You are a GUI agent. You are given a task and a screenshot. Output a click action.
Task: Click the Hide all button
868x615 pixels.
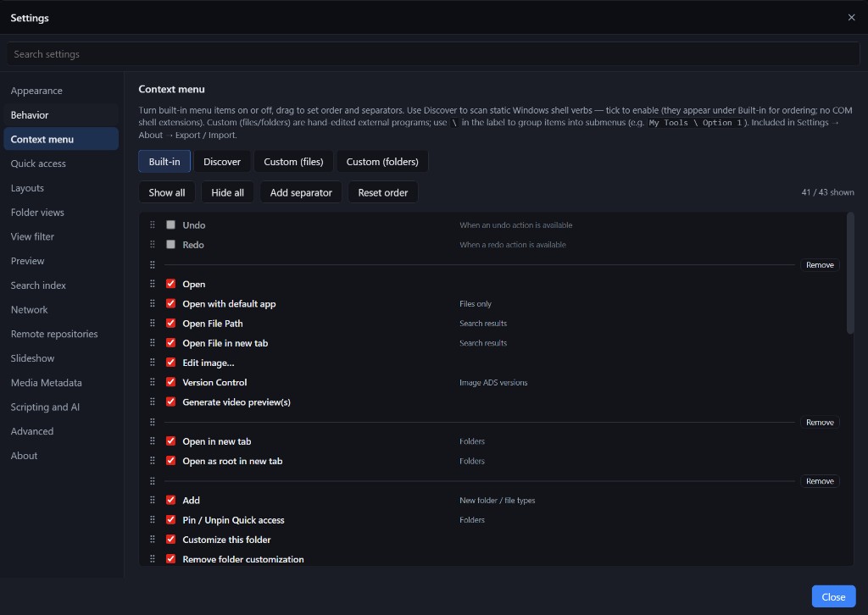click(x=227, y=192)
